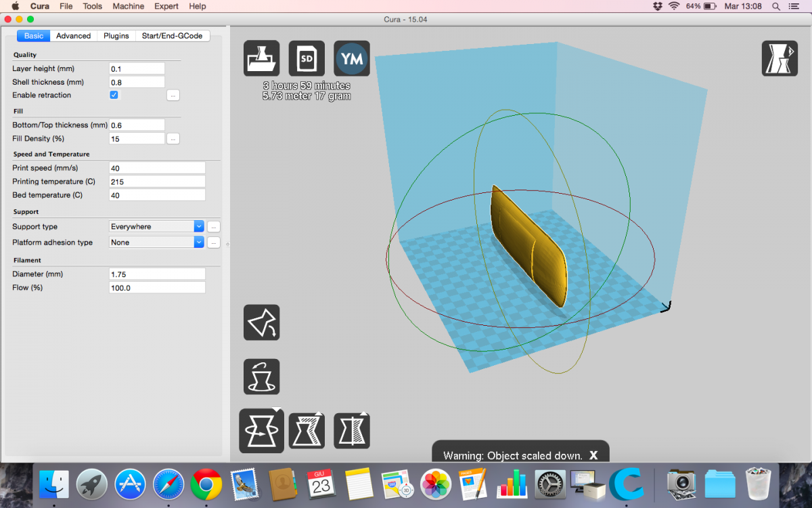The width and height of the screenshot is (812, 508).
Task: Click the Layer height input field
Action: point(137,68)
